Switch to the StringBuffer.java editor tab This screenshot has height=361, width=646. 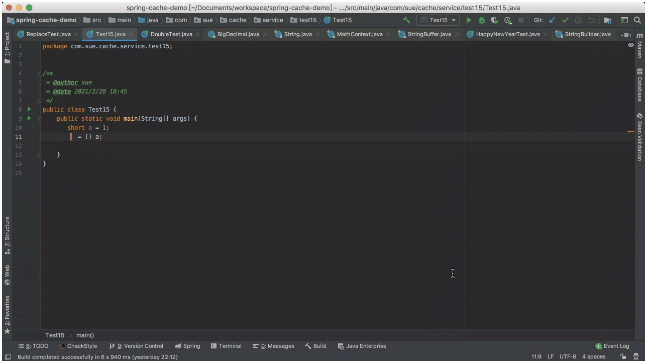[428, 34]
